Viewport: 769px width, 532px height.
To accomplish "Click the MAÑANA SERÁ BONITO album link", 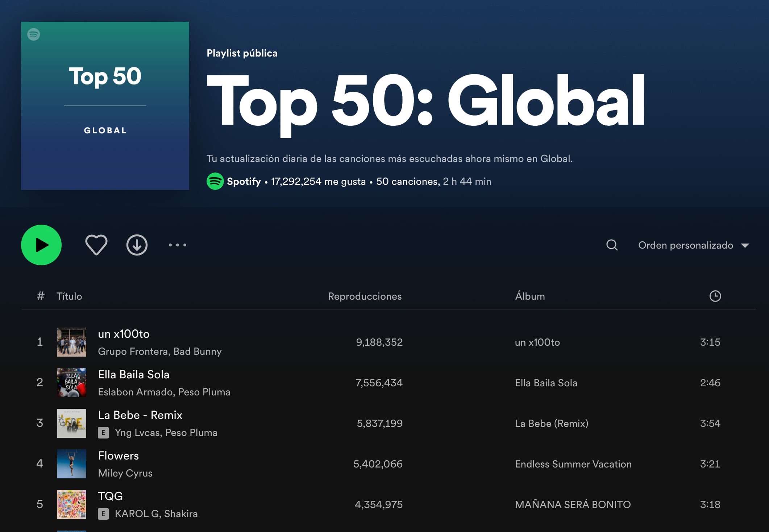I will point(573,504).
